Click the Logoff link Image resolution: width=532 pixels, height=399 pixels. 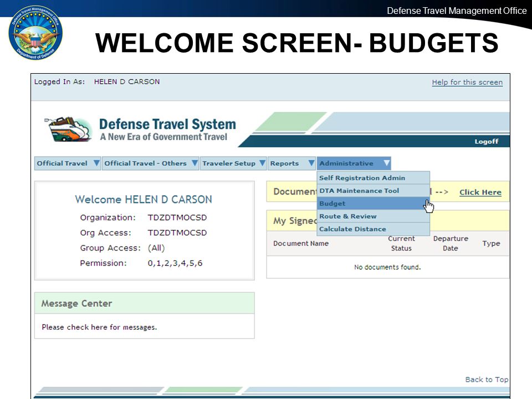(x=487, y=141)
